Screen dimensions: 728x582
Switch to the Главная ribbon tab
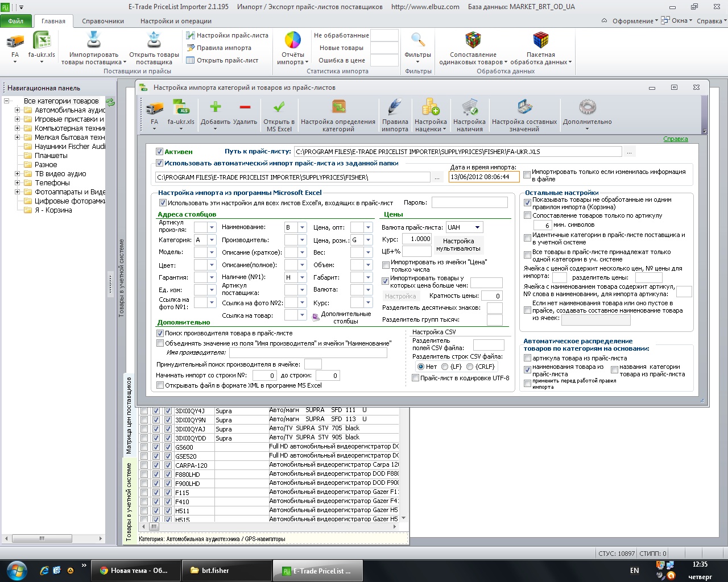click(53, 21)
